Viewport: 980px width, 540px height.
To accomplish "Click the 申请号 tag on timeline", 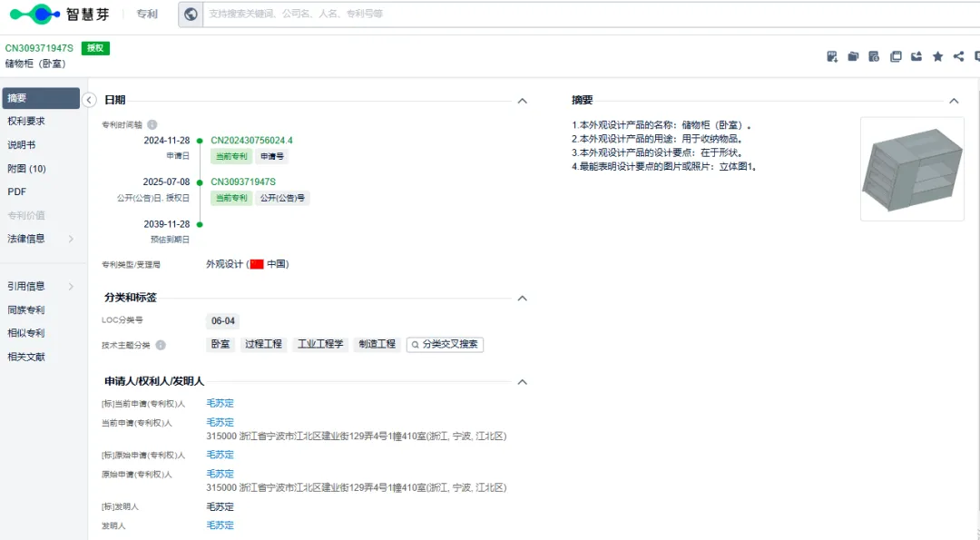I will (x=272, y=156).
